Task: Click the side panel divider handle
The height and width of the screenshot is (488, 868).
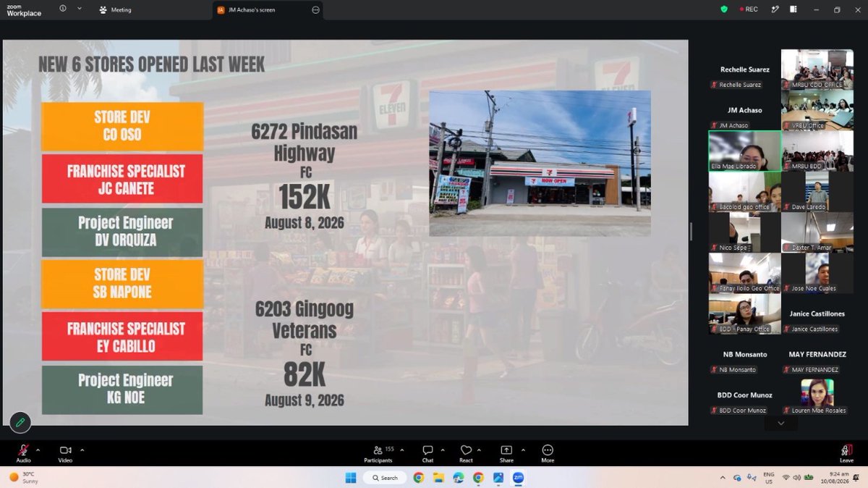Action: [x=691, y=232]
